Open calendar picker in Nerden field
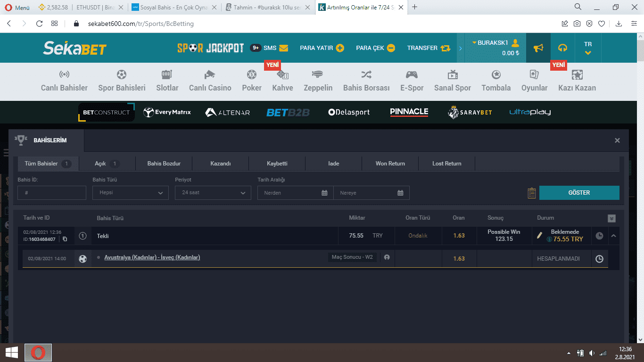Image resolution: width=644 pixels, height=362 pixels. [324, 193]
